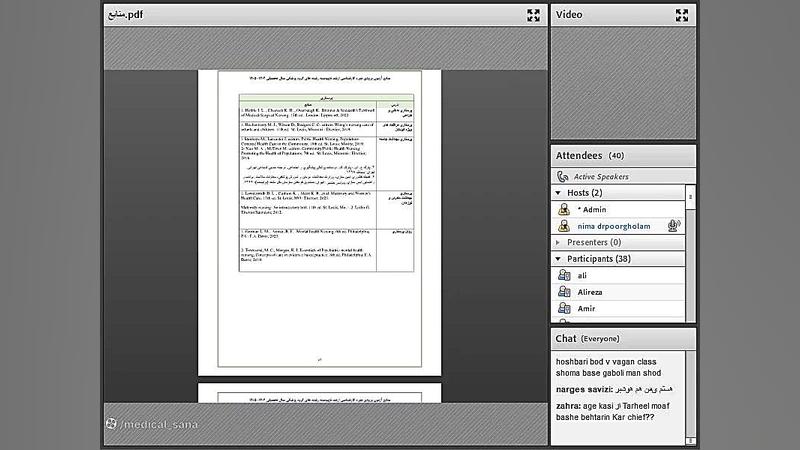
Task: Collapse the Hosts (2) group
Action: 558,193
